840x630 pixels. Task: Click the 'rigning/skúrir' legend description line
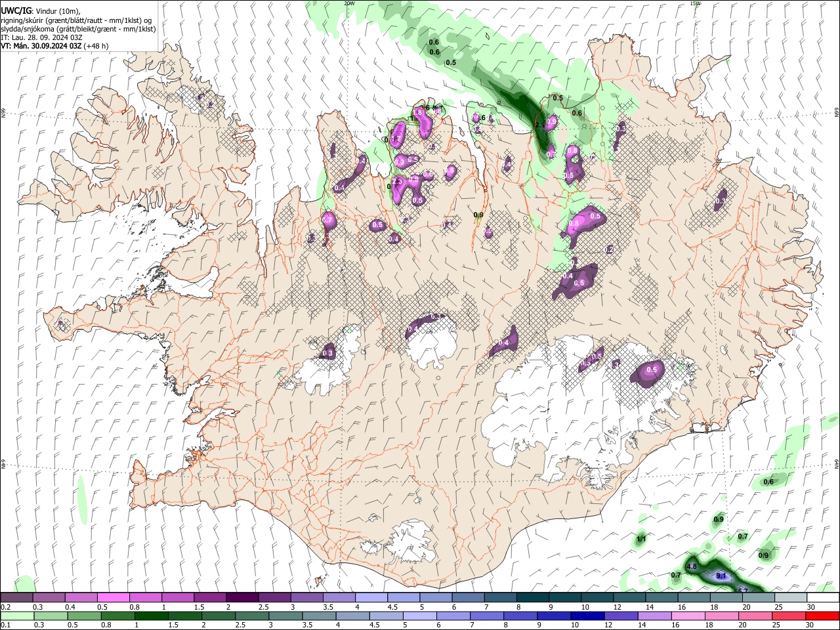click(x=77, y=20)
